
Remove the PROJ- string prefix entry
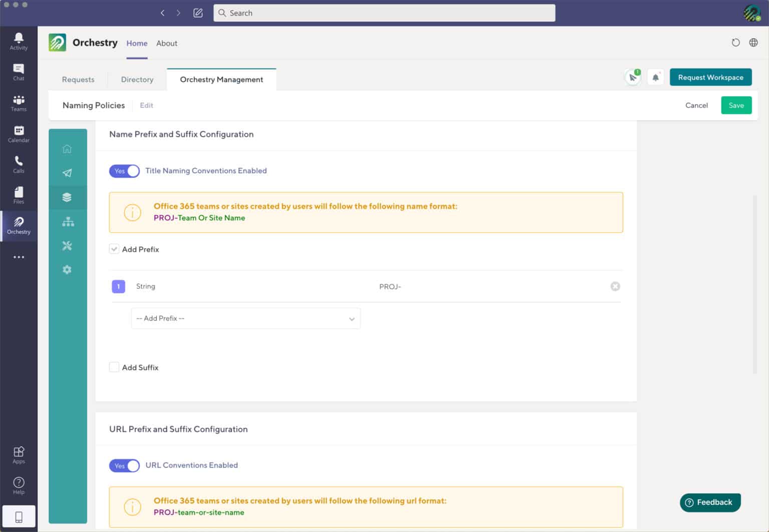click(x=615, y=286)
